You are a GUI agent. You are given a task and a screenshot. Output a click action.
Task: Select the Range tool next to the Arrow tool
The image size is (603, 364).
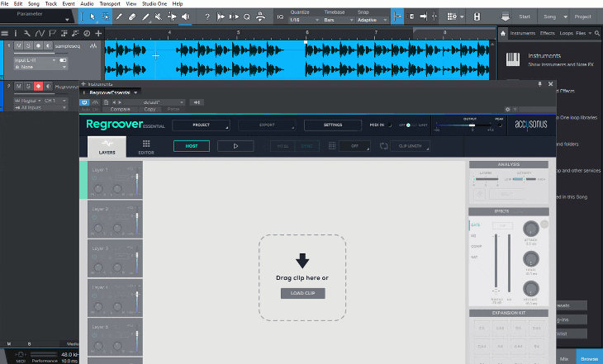tap(106, 17)
